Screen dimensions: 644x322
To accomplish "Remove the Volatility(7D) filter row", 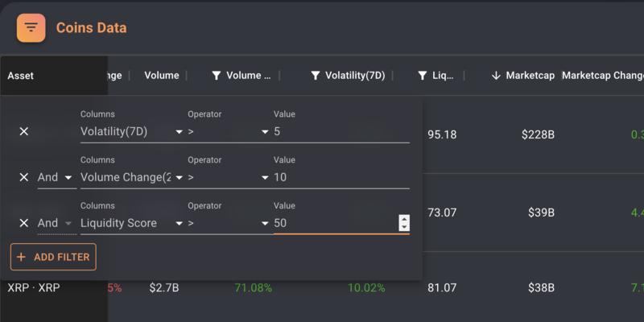I will (x=24, y=131).
